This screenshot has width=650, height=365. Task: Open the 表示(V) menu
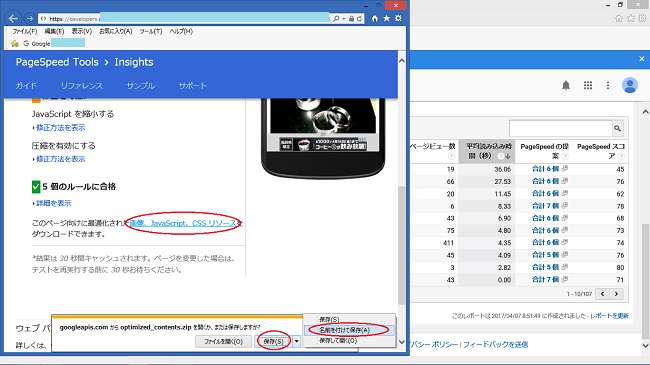click(x=82, y=31)
